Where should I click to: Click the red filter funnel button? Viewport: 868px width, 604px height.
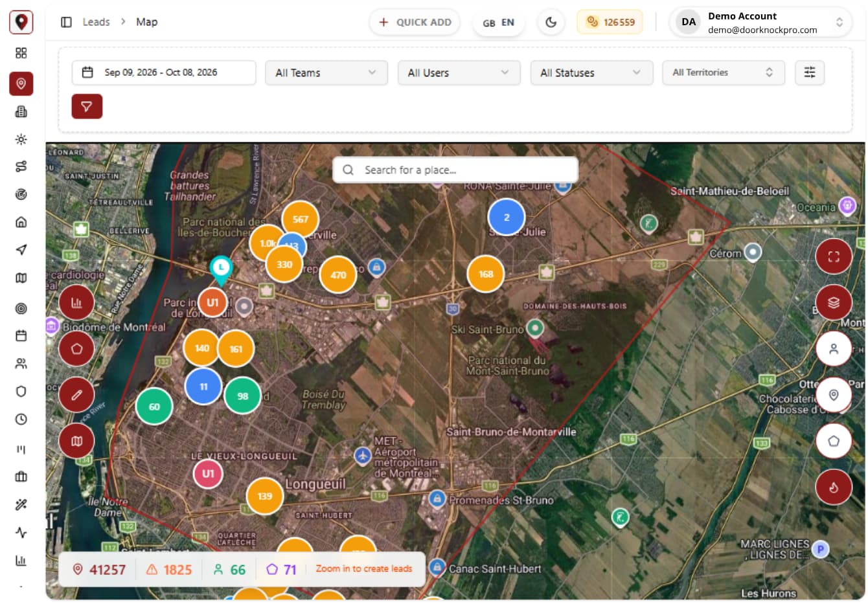point(87,106)
